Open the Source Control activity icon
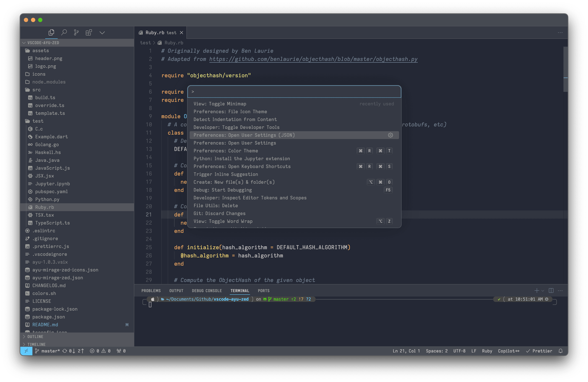This screenshot has height=382, width=588. pyautogui.click(x=76, y=32)
